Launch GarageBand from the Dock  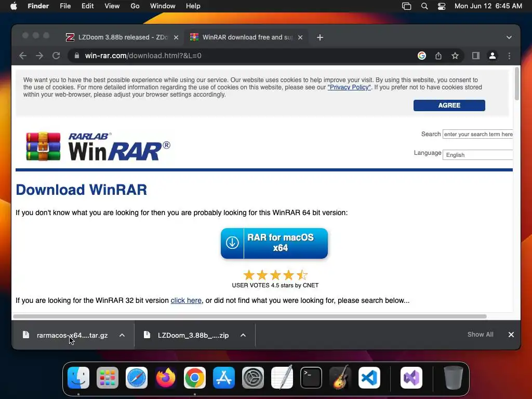point(340,378)
